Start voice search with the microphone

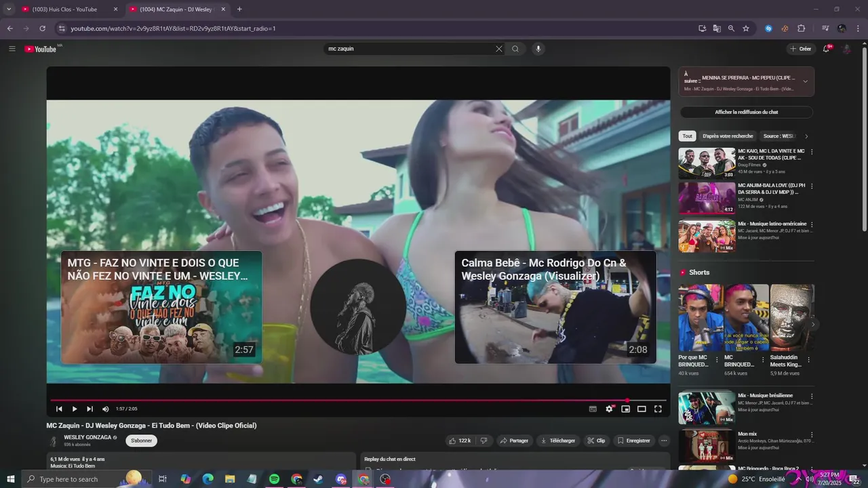coord(538,49)
